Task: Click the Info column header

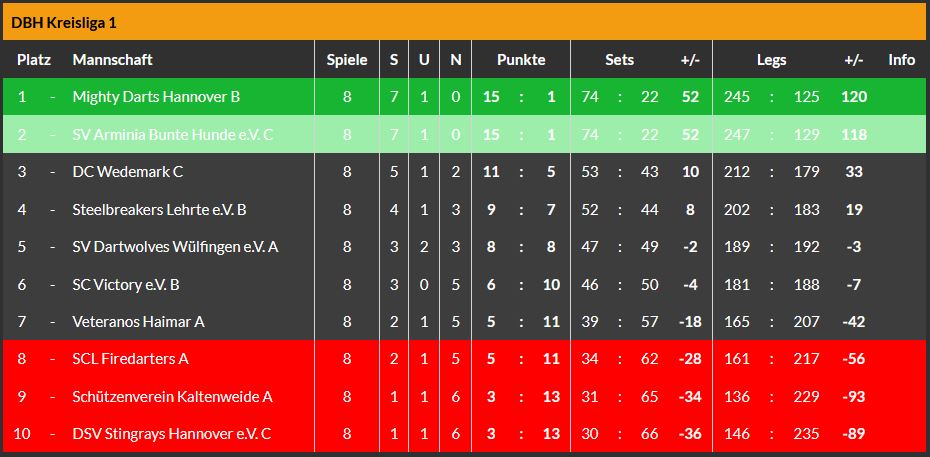Action: click(x=902, y=60)
